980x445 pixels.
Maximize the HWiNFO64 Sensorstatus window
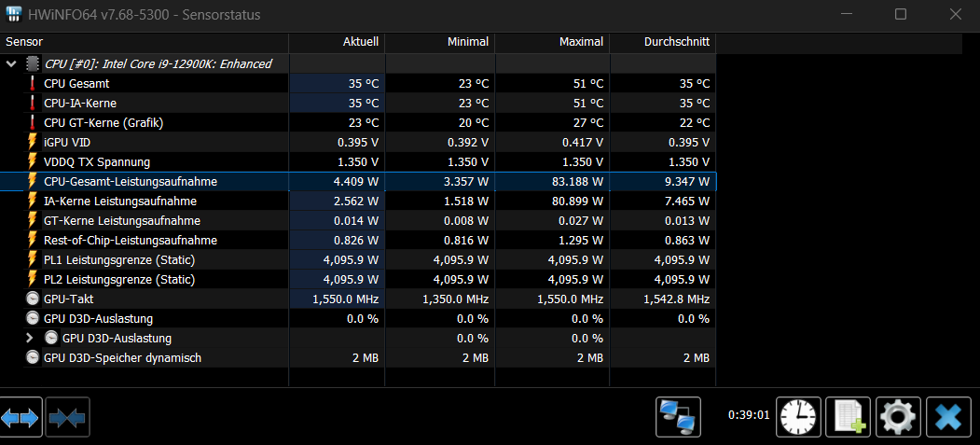[x=901, y=14]
